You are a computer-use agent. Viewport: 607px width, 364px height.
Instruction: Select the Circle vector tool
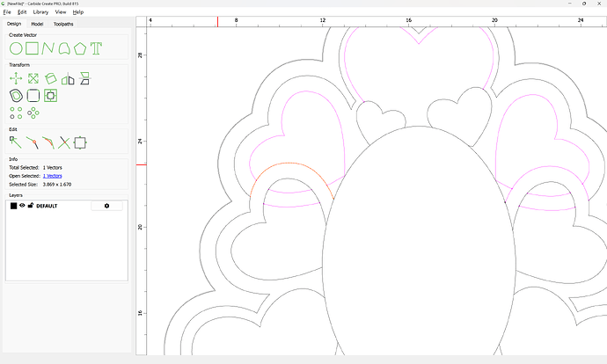click(x=16, y=48)
